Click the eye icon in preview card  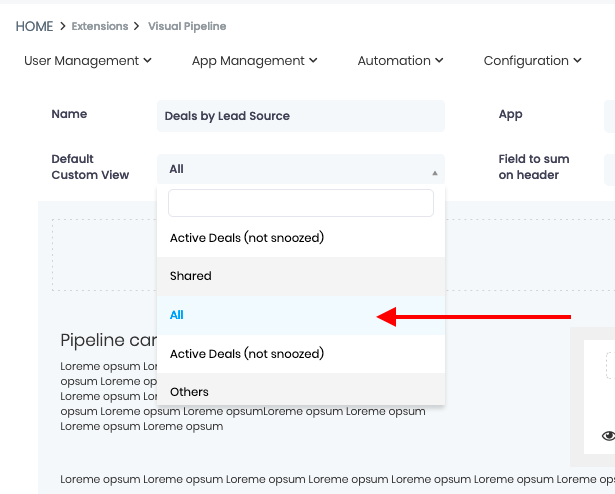[609, 436]
